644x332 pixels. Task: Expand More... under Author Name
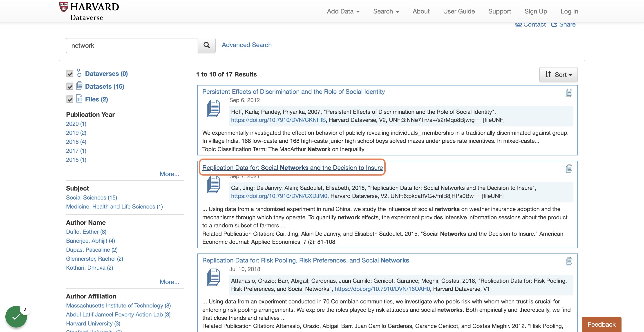pos(169,282)
